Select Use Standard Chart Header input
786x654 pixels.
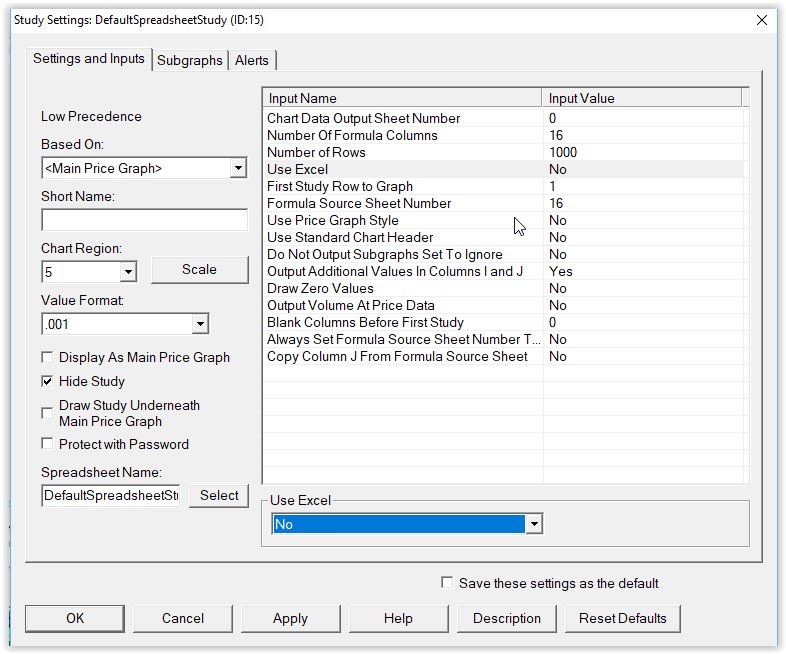pyautogui.click(x=503, y=238)
